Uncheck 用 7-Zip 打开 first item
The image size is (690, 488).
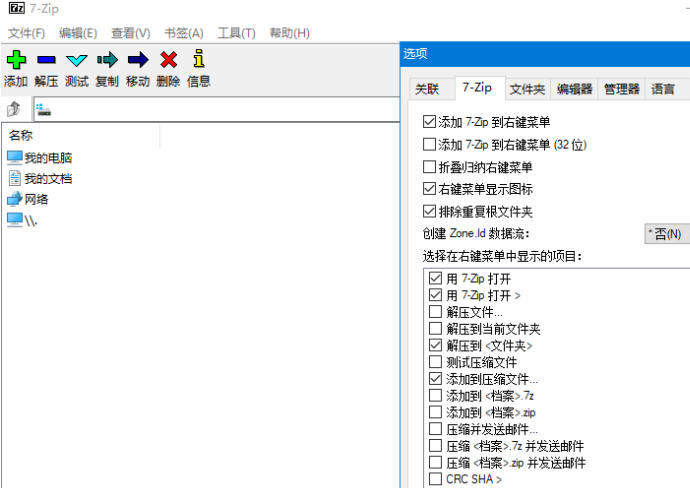pos(435,278)
